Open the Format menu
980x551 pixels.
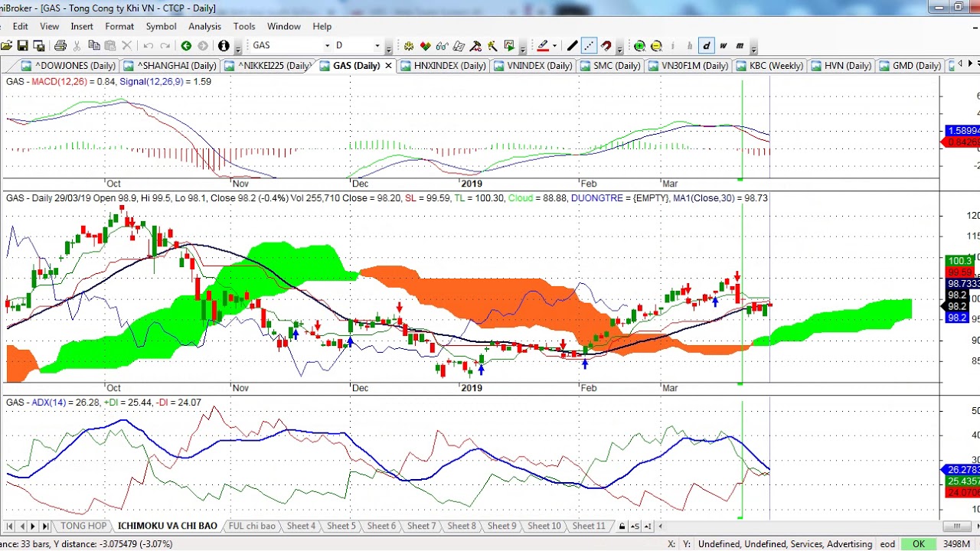point(119,26)
